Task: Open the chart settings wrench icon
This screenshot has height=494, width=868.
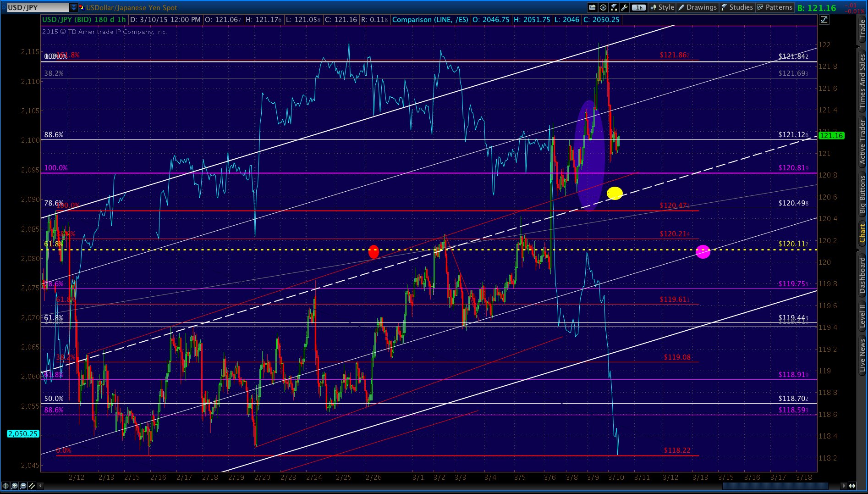Action: pos(624,7)
